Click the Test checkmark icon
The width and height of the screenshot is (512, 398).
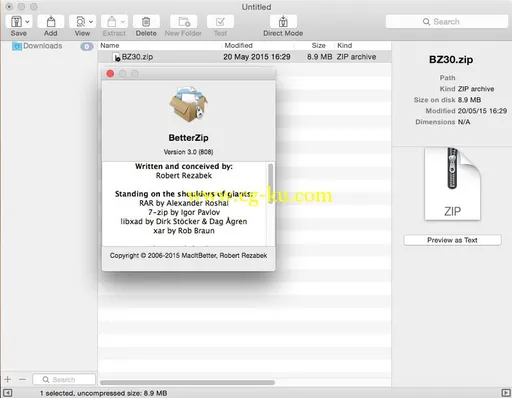point(220,22)
